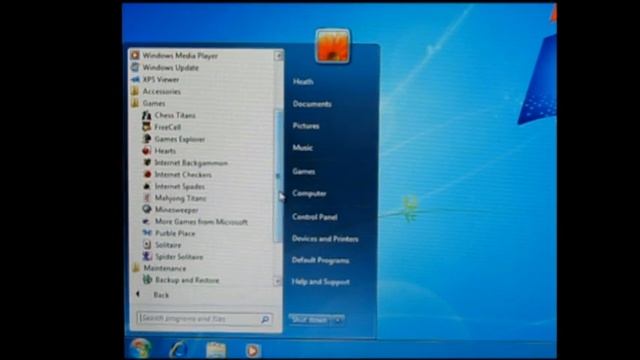Select the FreeCell label
Screen dimensions: 640x360
(167, 127)
